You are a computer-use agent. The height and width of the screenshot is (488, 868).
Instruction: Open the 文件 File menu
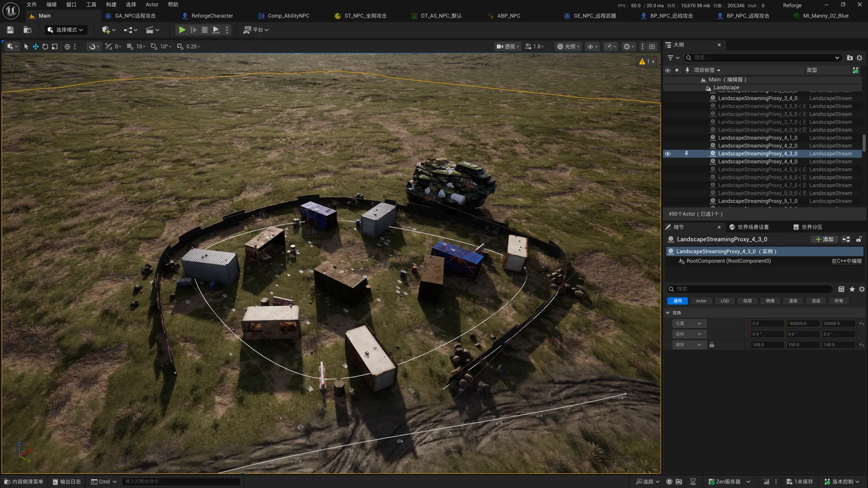[x=32, y=5]
